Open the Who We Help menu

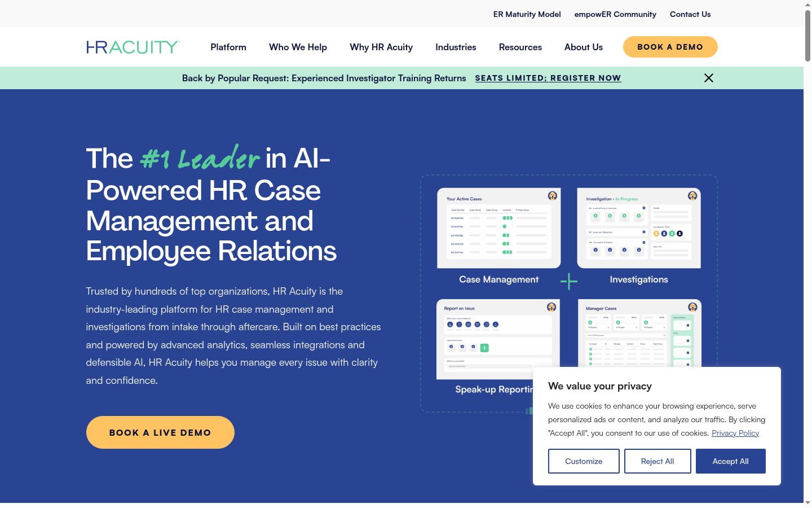pyautogui.click(x=298, y=47)
